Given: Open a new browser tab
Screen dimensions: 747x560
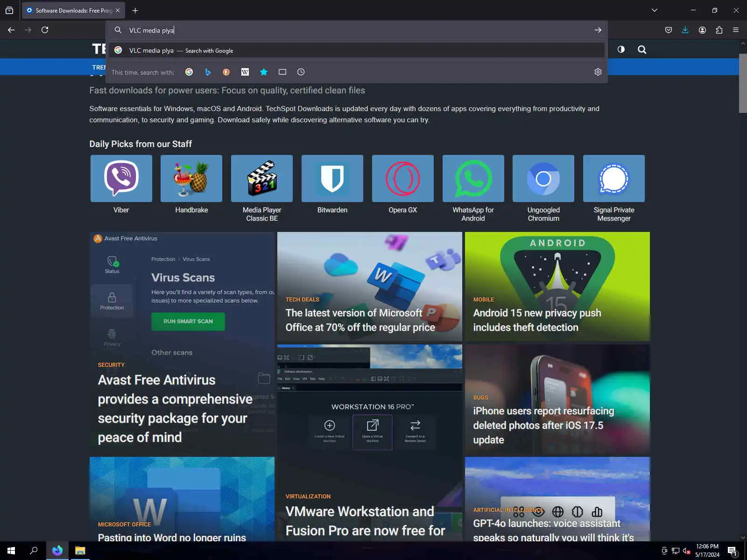Looking at the screenshot, I should [x=135, y=10].
